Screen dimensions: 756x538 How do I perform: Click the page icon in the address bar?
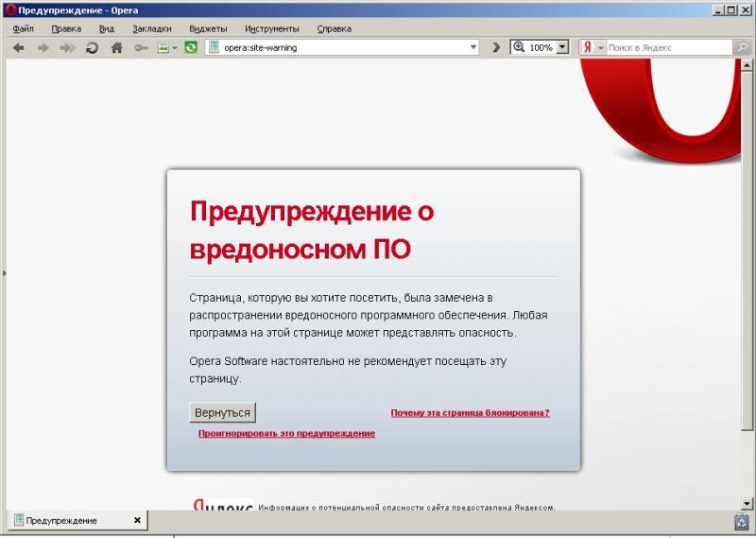pyautogui.click(x=215, y=47)
